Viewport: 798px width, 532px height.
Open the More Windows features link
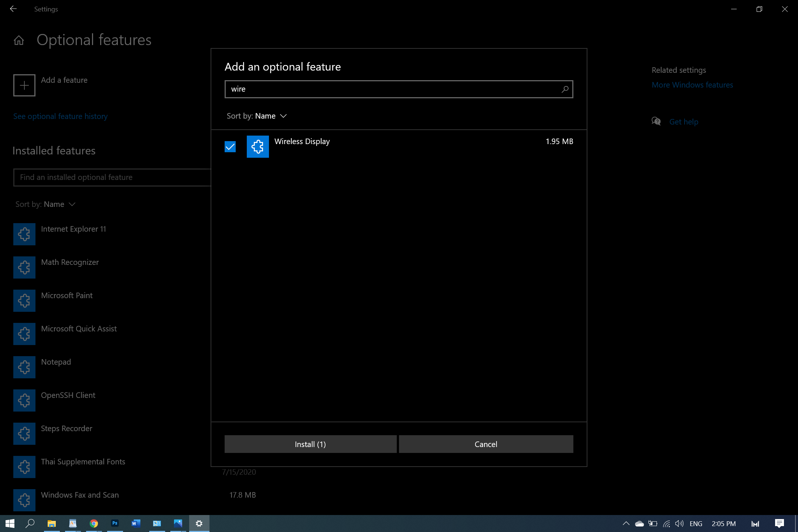click(692, 85)
